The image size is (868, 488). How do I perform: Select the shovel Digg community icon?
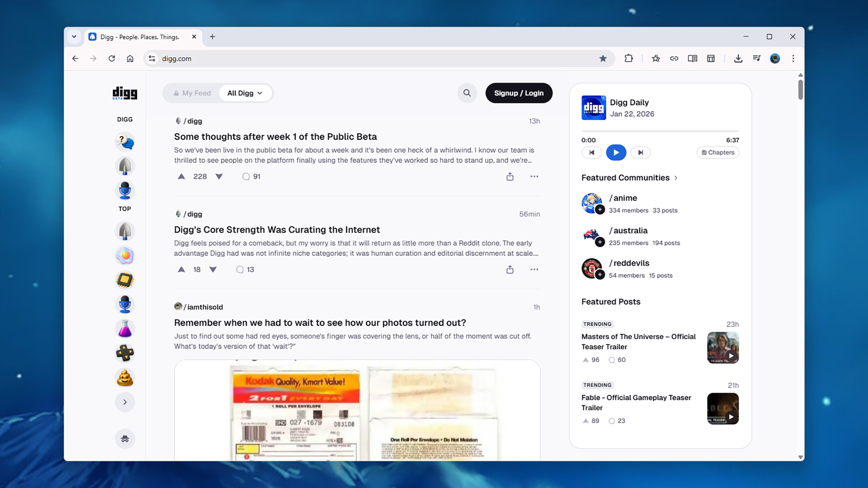[x=125, y=166]
